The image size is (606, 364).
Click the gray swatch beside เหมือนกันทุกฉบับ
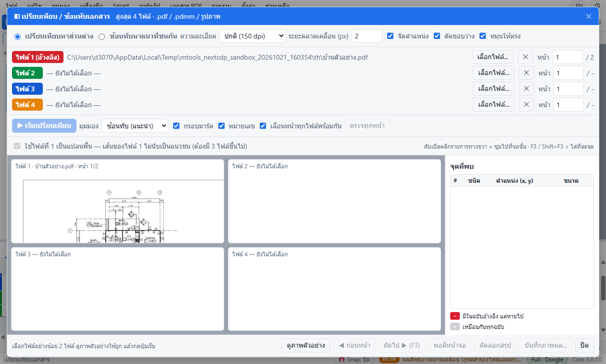pyautogui.click(x=455, y=327)
